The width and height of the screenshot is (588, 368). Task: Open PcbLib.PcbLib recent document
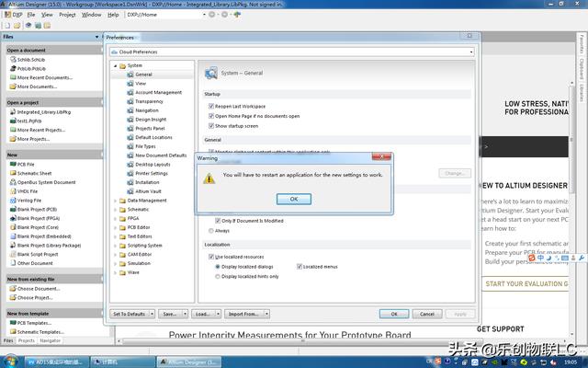(x=31, y=69)
